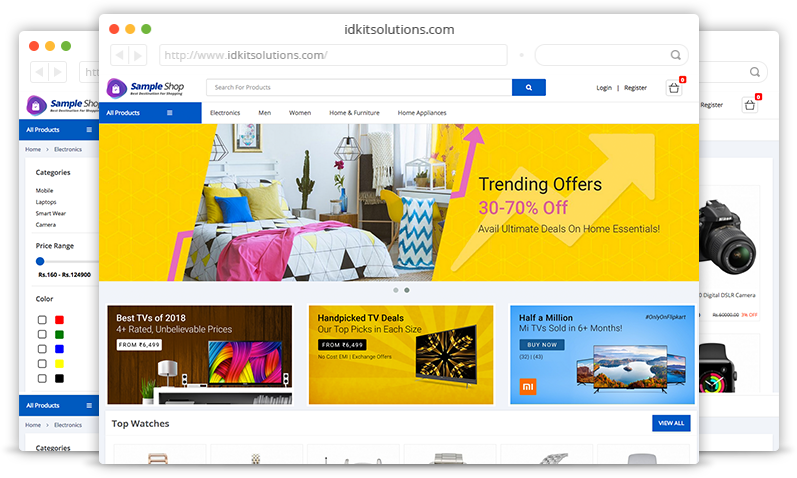Click magnifier icon in right background window

click(x=755, y=72)
